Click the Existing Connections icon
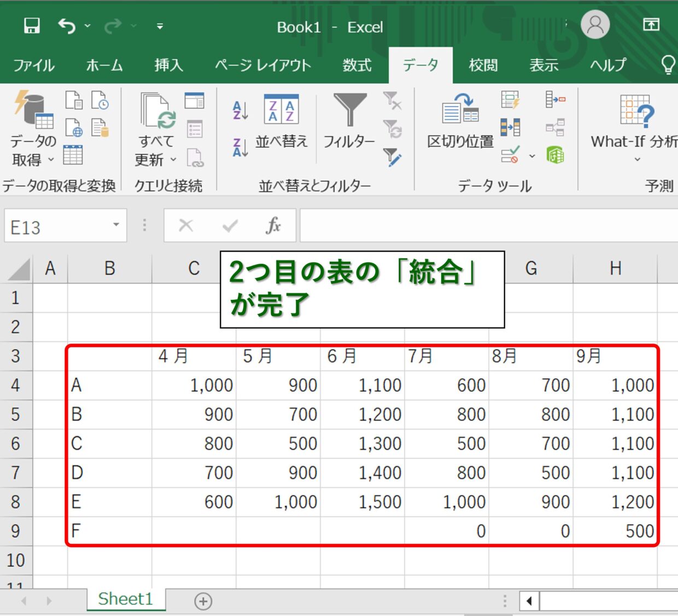This screenshot has width=678, height=616. (x=100, y=128)
